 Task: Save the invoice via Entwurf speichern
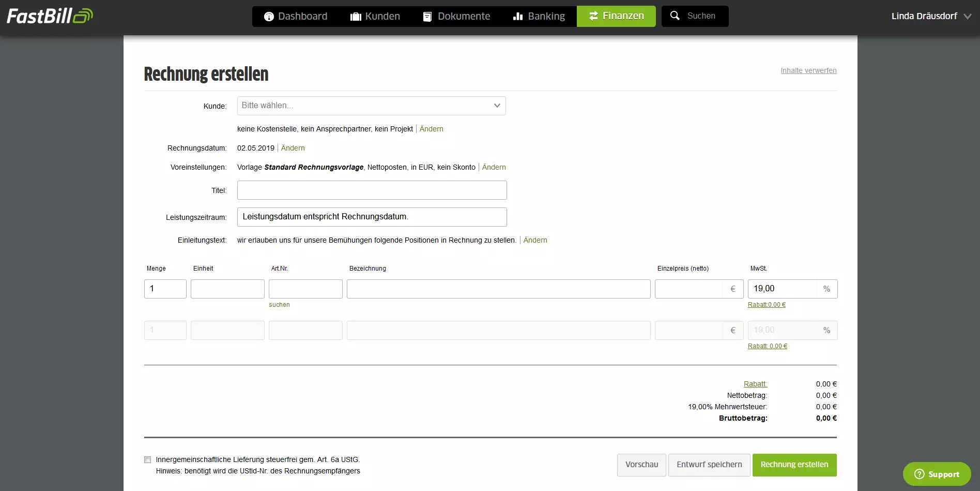pyautogui.click(x=709, y=465)
